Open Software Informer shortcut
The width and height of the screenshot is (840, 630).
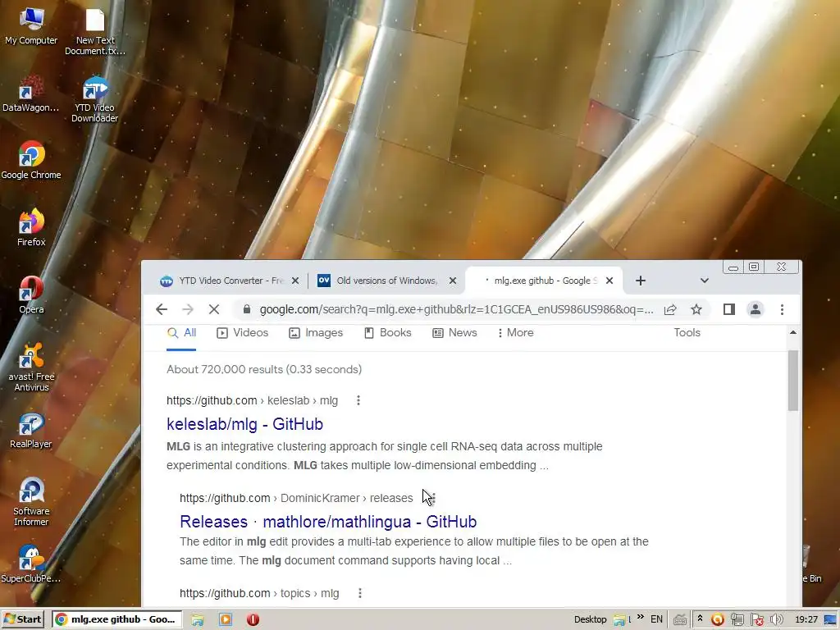click(31, 502)
